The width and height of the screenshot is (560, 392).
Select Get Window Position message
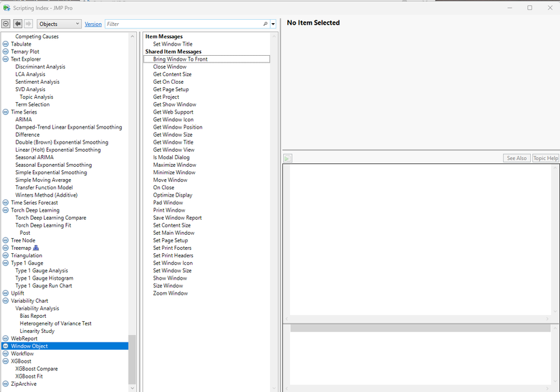pos(178,127)
